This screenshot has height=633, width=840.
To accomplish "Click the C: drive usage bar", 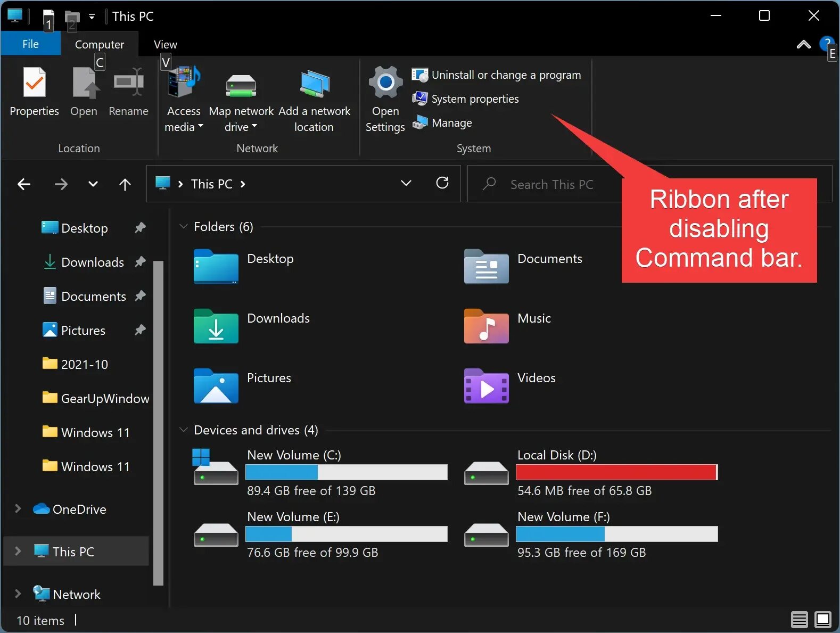I will pyautogui.click(x=347, y=472).
